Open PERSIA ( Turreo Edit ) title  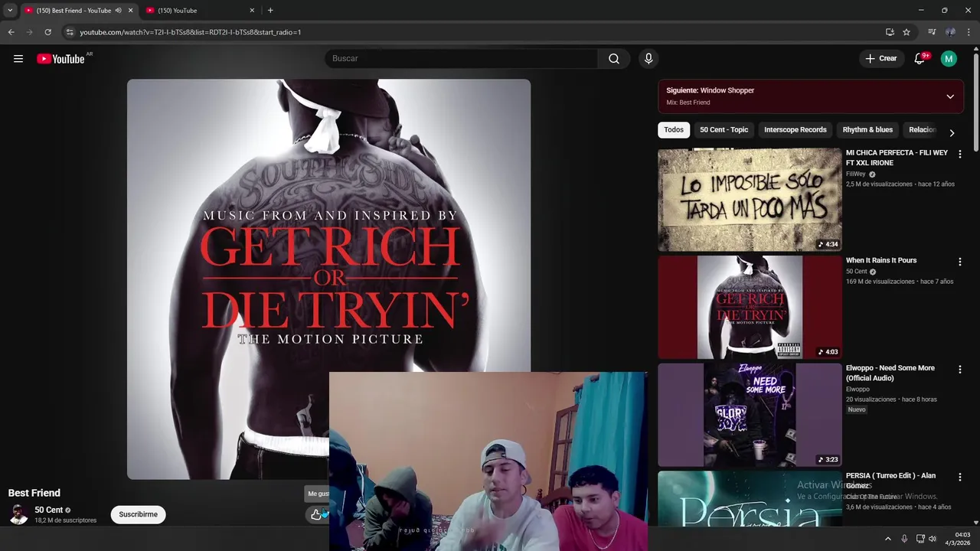[890, 481]
